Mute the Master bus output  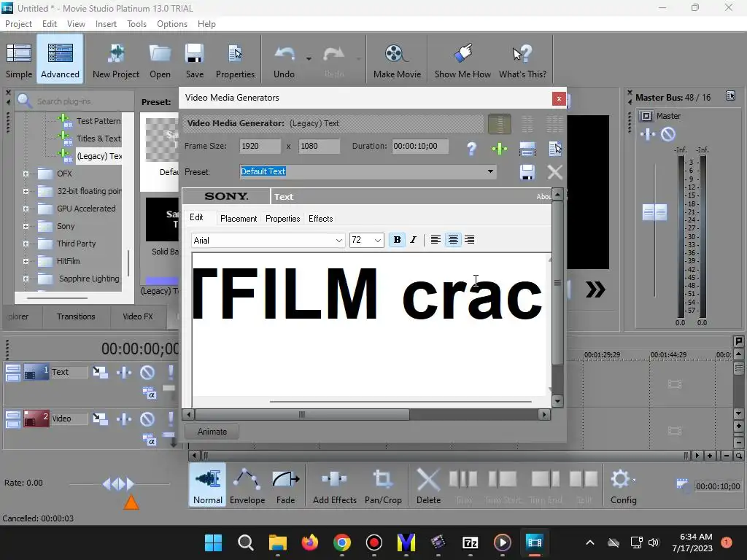click(668, 134)
